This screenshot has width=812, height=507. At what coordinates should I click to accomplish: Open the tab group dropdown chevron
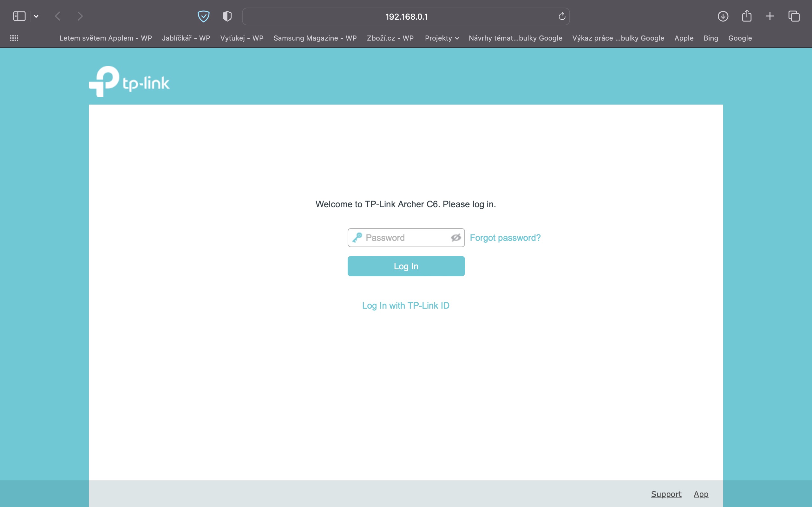(x=36, y=16)
